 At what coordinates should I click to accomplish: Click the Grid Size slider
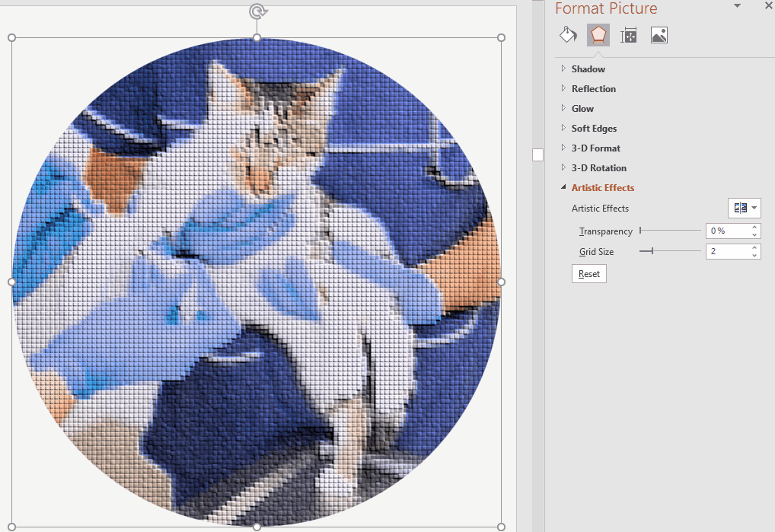[671, 250]
